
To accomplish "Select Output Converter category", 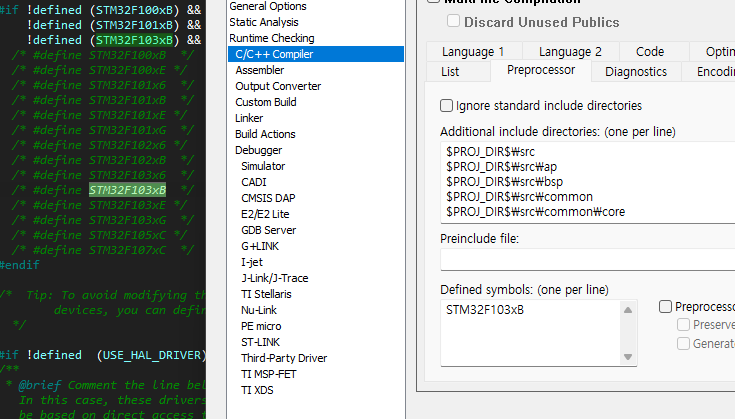I will point(278,86).
